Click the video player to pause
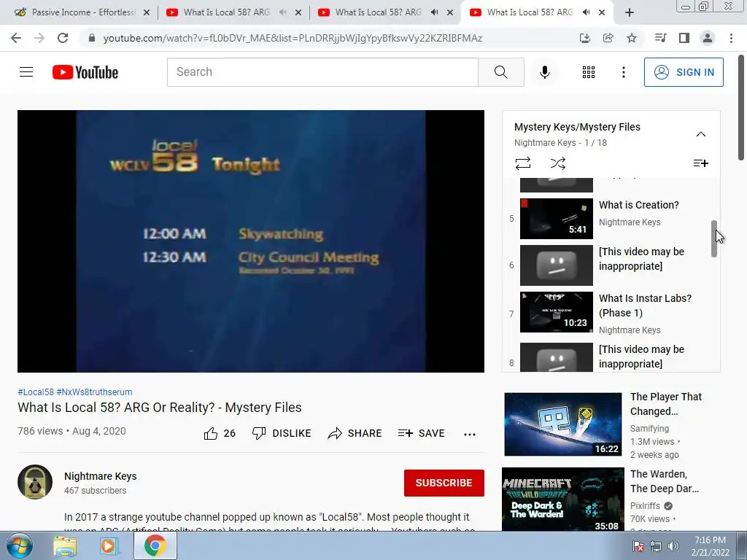 click(251, 241)
